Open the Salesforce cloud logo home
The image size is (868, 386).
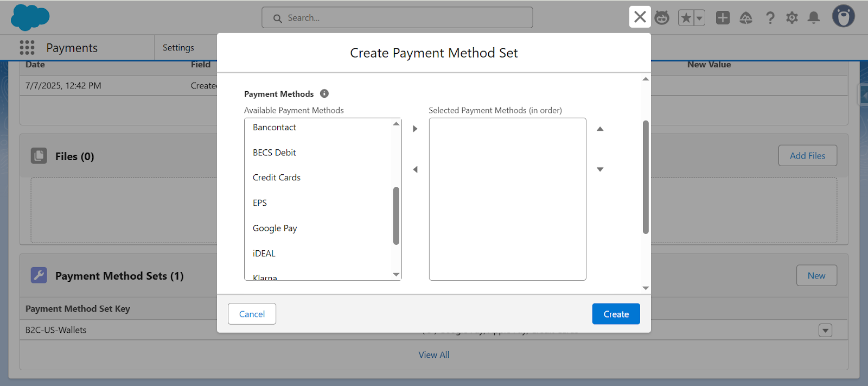pos(30,17)
